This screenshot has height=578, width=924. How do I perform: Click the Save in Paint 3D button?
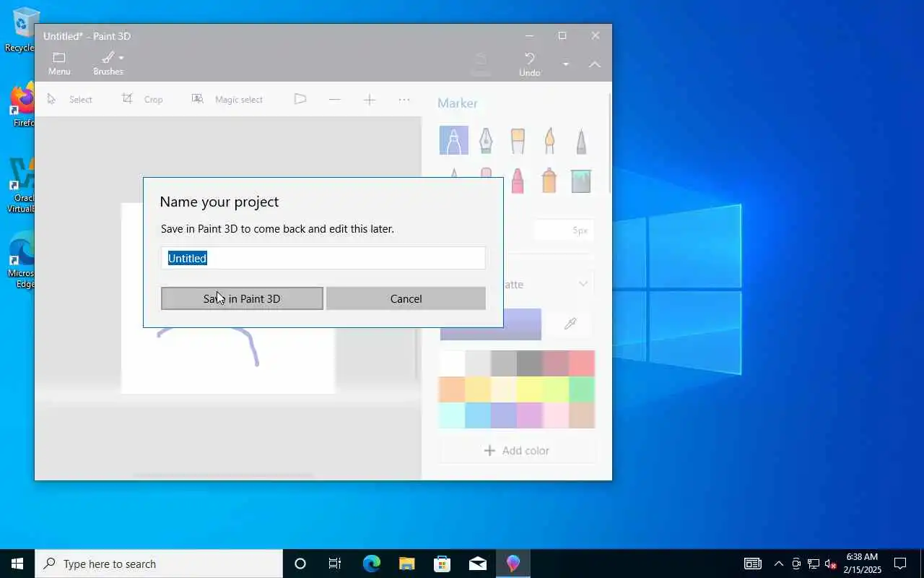coord(242,298)
